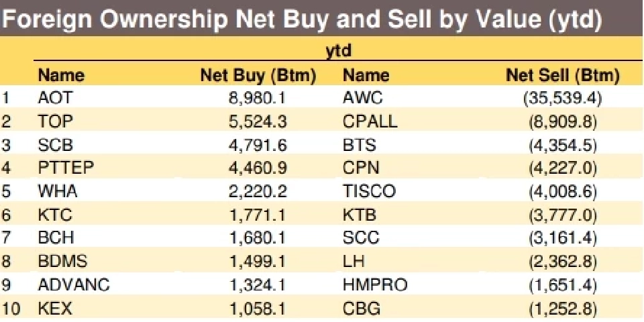
Task: Select the CPALL stock name
Action: tap(370, 121)
